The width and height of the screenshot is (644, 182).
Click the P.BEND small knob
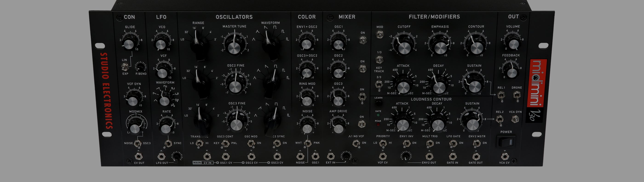pyautogui.click(x=141, y=67)
